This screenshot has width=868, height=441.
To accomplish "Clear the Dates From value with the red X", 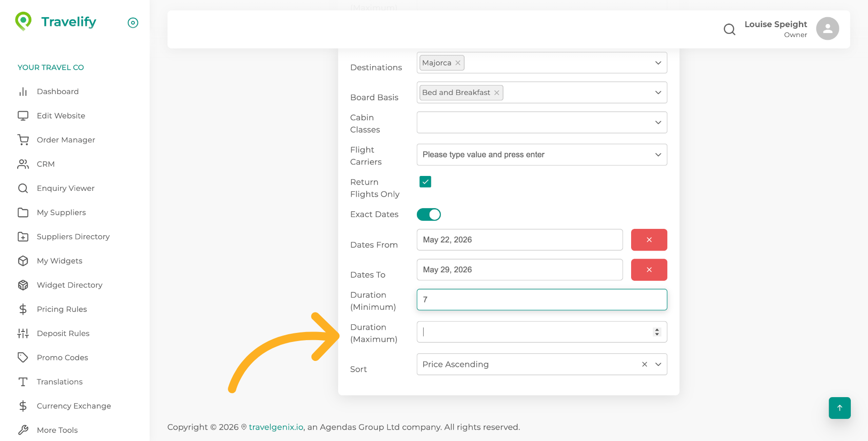I will 649,240.
